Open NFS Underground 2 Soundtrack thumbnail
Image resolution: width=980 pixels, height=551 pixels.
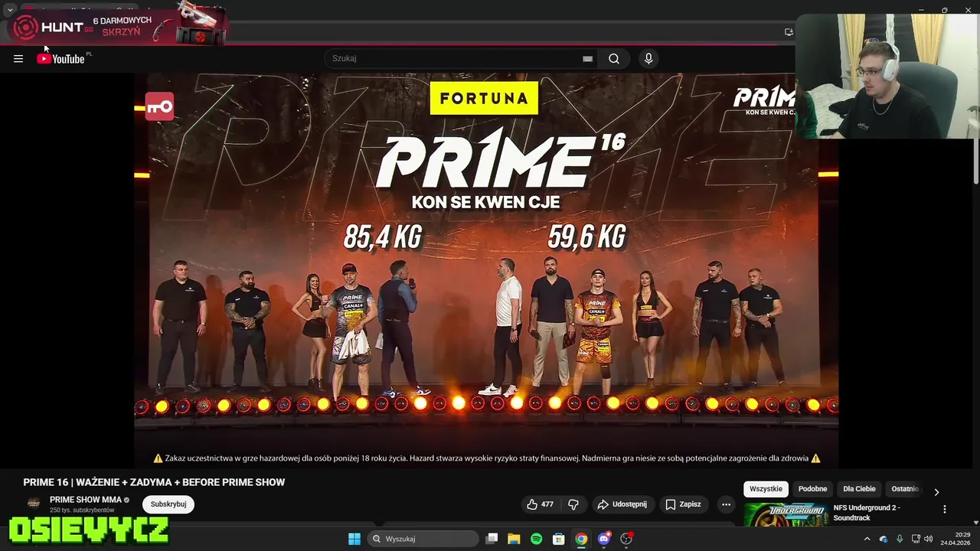[786, 515]
